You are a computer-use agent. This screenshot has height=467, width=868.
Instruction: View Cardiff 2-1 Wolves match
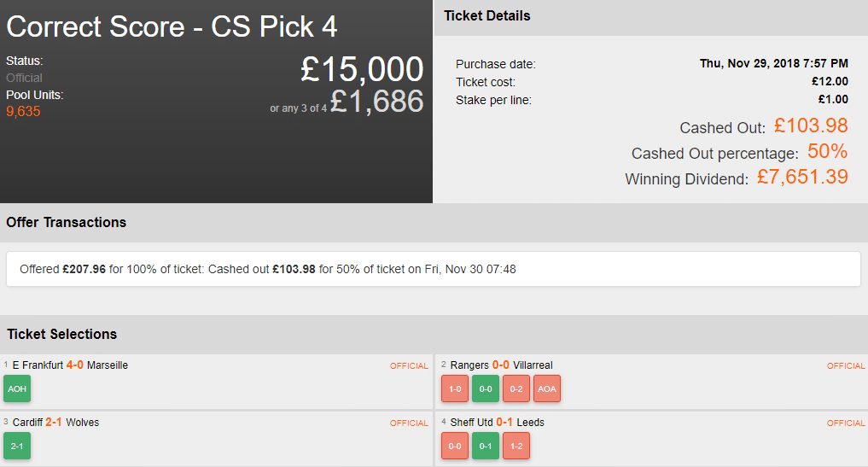[x=55, y=423]
